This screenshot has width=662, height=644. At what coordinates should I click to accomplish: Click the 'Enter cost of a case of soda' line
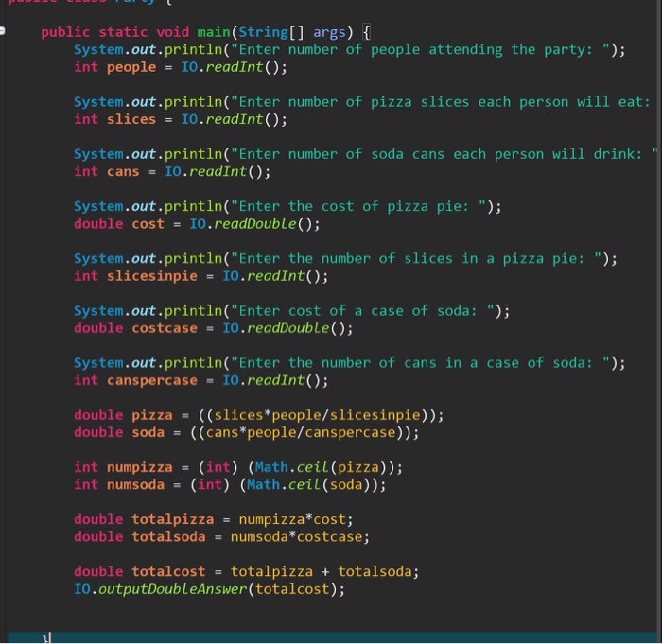pos(291,311)
